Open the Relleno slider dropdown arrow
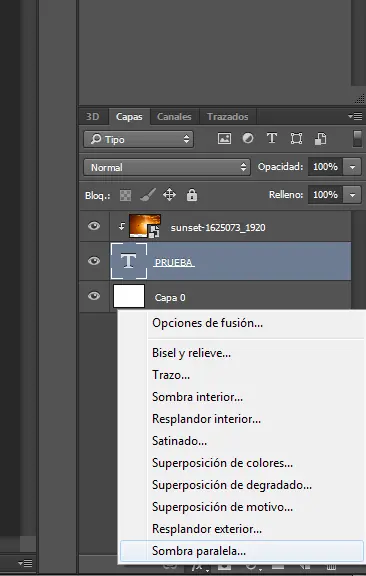 click(352, 195)
